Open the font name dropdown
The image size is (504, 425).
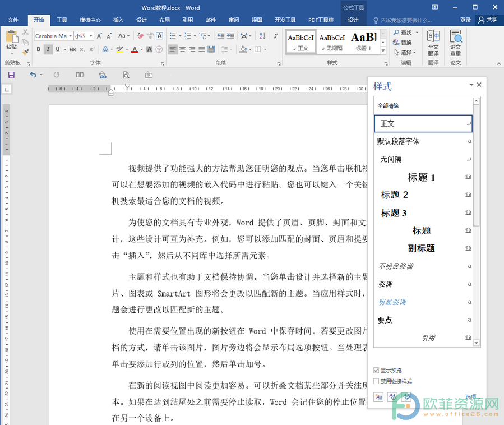pyautogui.click(x=71, y=36)
